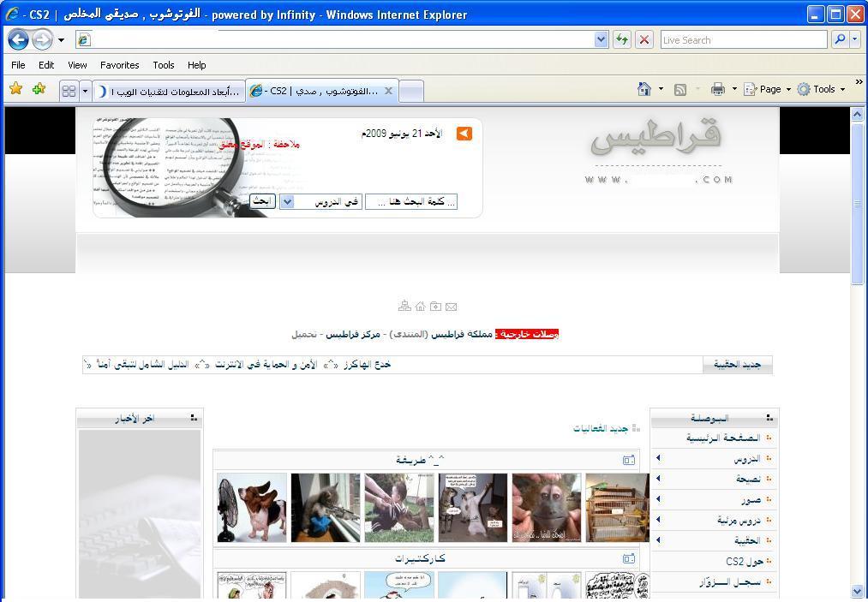Switch to the أبعاد المعلومات browser tab
Image resolution: width=868 pixels, height=602 pixels.
tap(170, 91)
